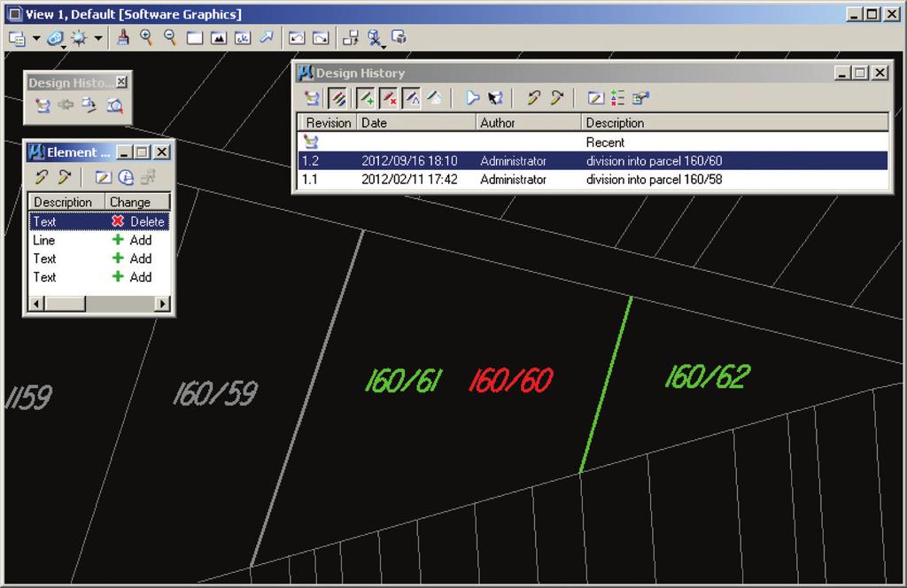The height and width of the screenshot is (588, 907).
Task: Click the Description column header in Design History
Action: (734, 122)
